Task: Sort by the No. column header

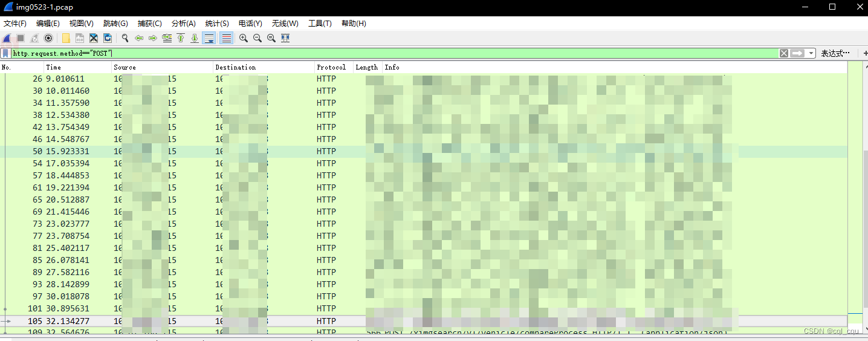Action: (x=22, y=67)
